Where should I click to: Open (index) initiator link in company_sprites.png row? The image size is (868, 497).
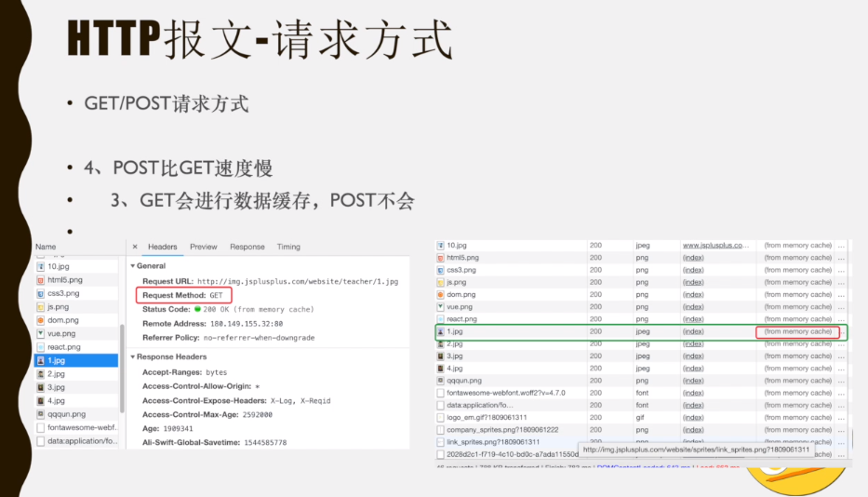click(x=693, y=429)
